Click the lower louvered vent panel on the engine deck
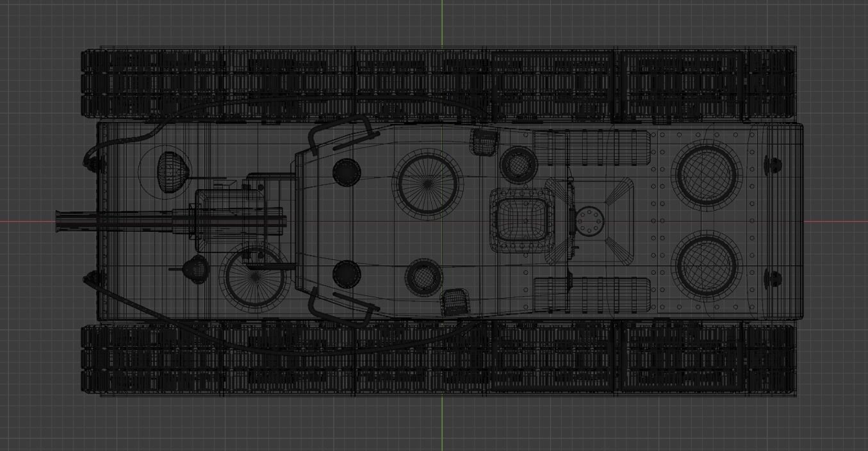Screen dimensions: 868x451 click(x=591, y=296)
